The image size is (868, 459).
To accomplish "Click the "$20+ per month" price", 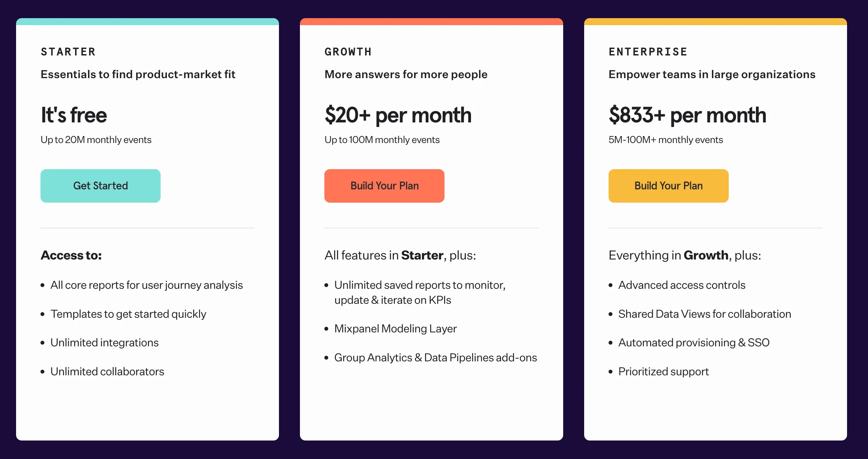I will [398, 115].
